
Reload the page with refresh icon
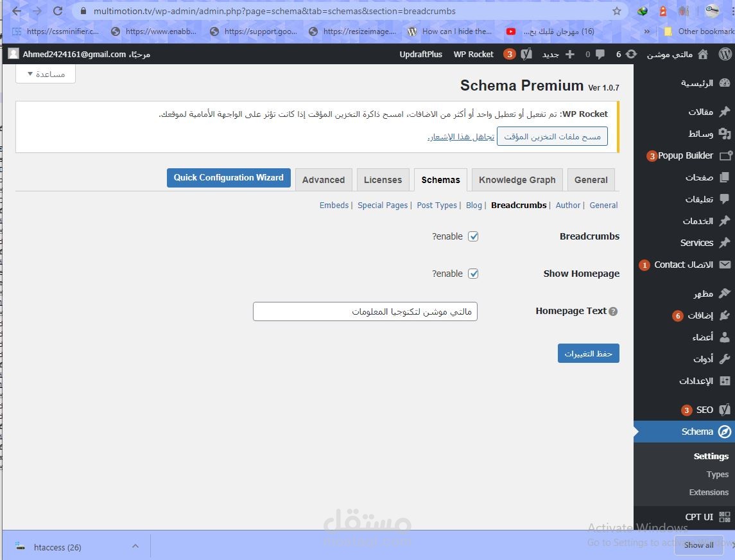coord(58,11)
